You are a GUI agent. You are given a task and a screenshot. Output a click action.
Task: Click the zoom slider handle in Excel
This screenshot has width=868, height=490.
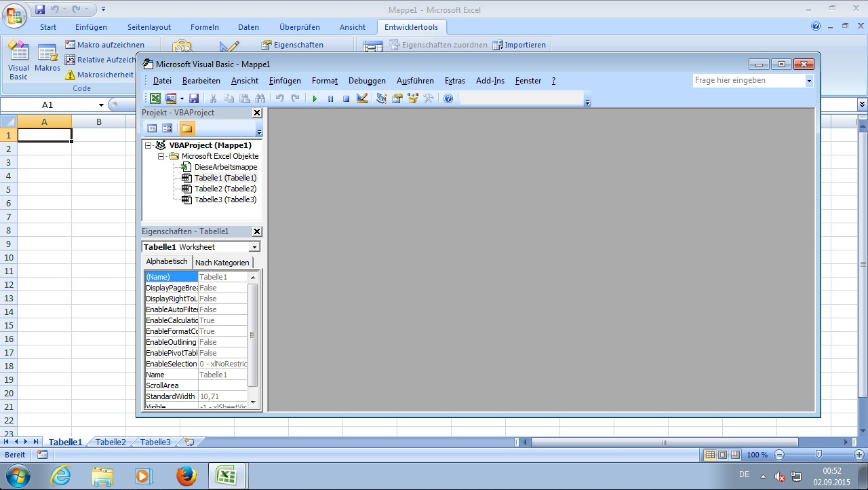click(x=818, y=455)
